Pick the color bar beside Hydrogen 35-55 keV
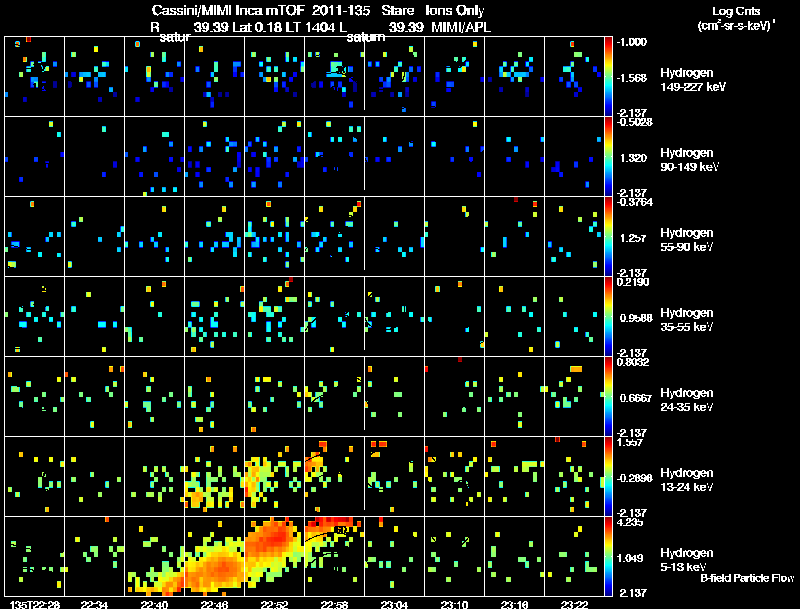Screen dimensions: 800x609 pos(608,316)
